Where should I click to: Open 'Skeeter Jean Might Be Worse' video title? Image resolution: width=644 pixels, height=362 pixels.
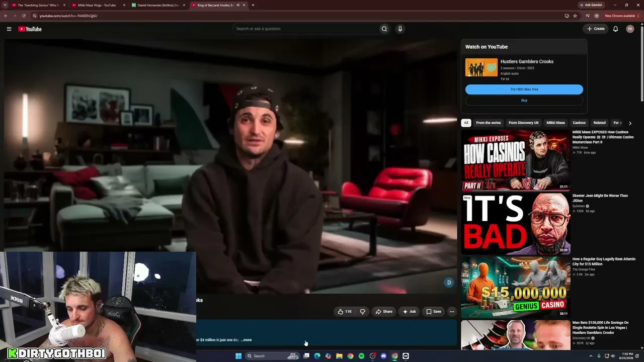pyautogui.click(x=600, y=198)
